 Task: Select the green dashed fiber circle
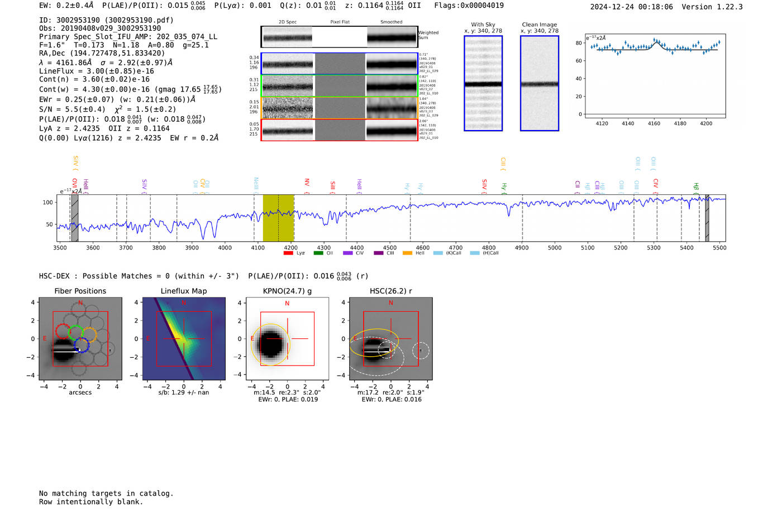[76, 333]
